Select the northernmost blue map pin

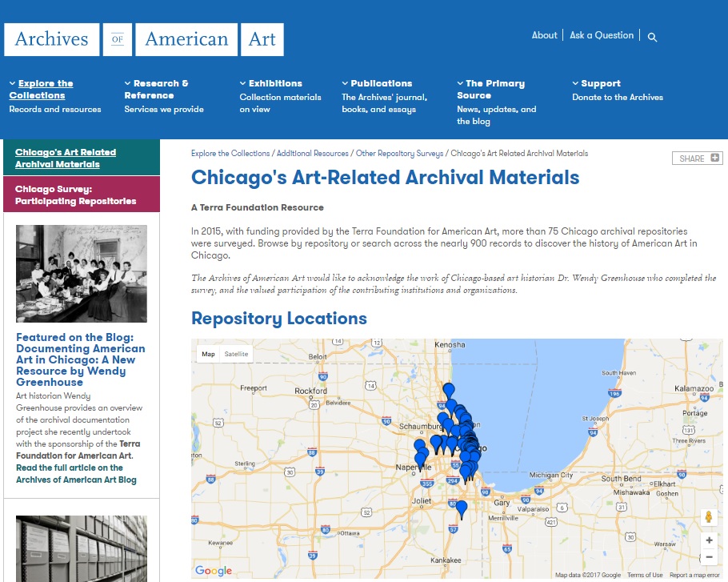click(449, 391)
